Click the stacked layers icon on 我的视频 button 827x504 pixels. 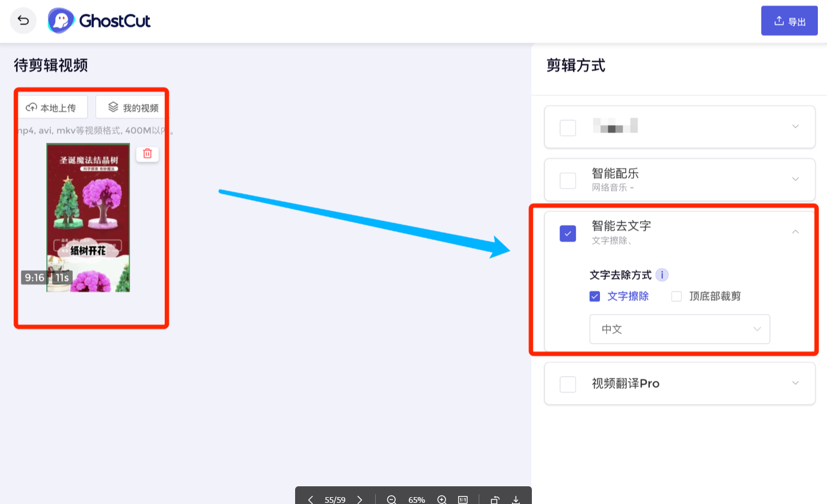tap(112, 106)
